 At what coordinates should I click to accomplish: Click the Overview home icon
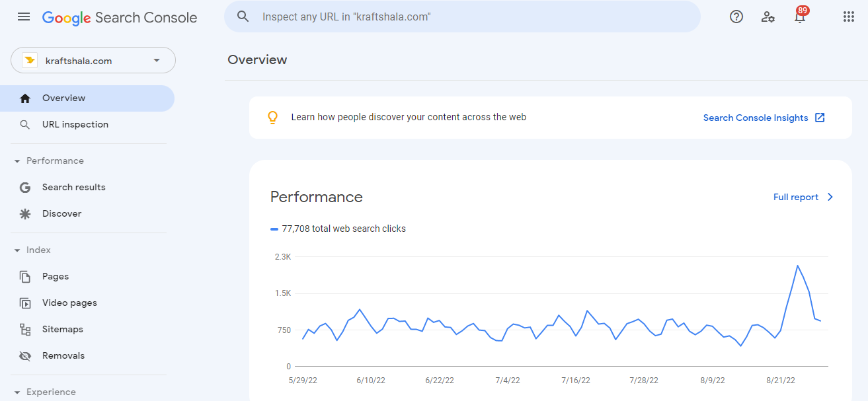(25, 98)
